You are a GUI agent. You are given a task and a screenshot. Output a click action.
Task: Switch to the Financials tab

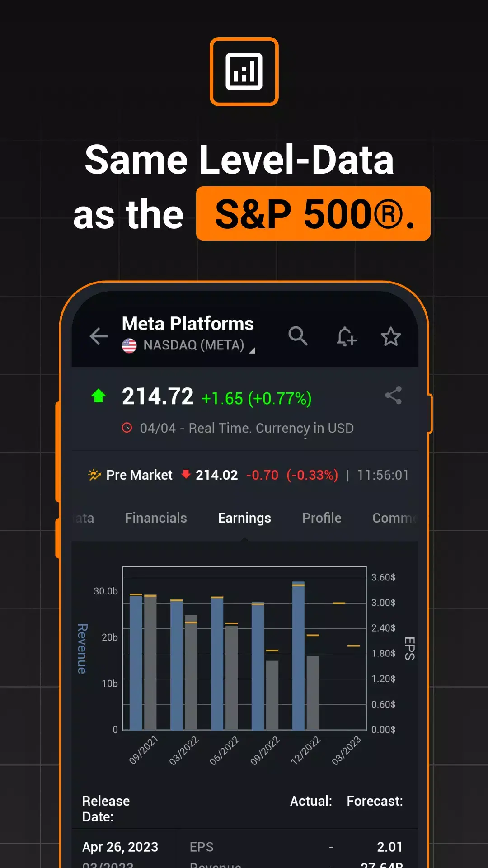[156, 518]
